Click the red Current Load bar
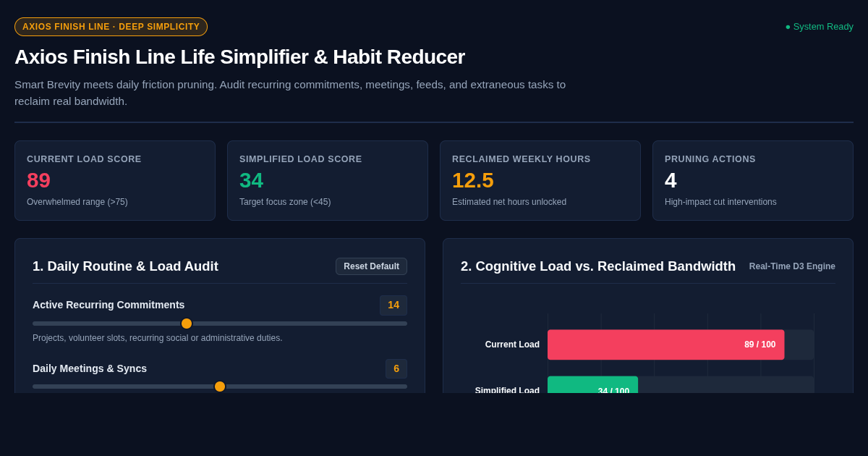The height and width of the screenshot is (456, 868). click(x=665, y=345)
